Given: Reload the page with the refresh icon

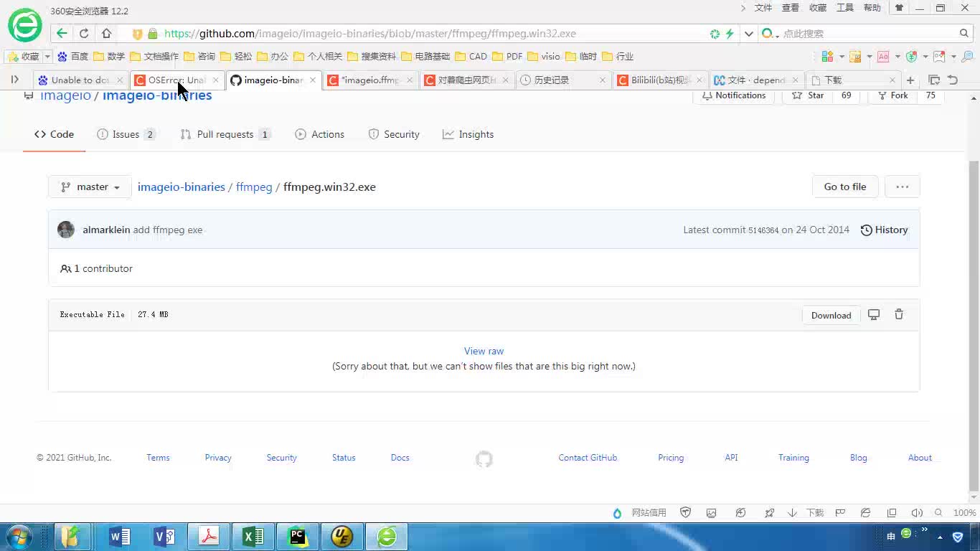Looking at the screenshot, I should [x=84, y=33].
